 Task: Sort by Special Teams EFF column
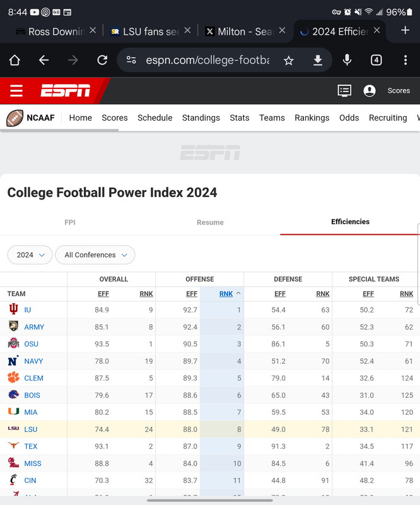click(368, 294)
